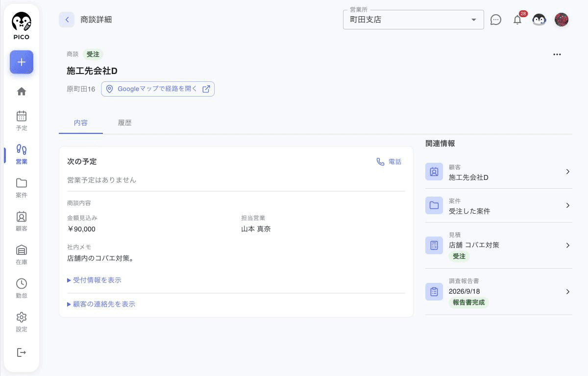Switch to the 内容 tab

click(81, 123)
